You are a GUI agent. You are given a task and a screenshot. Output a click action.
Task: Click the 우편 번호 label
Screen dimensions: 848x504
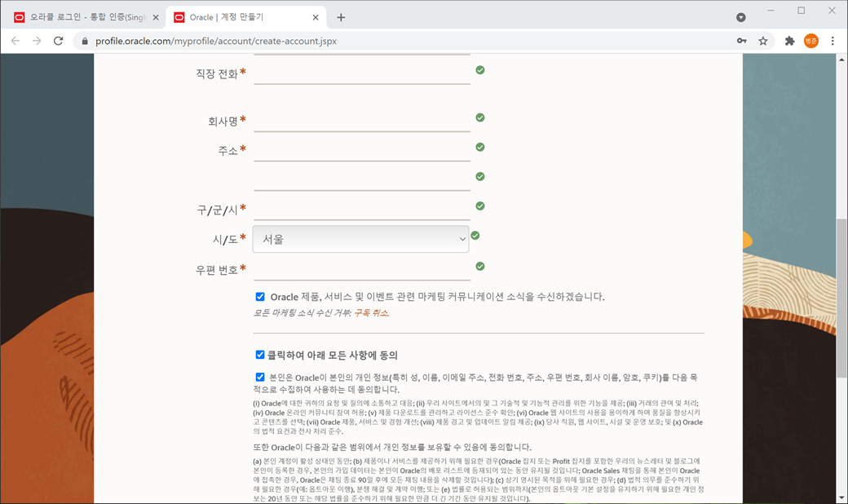tap(217, 270)
